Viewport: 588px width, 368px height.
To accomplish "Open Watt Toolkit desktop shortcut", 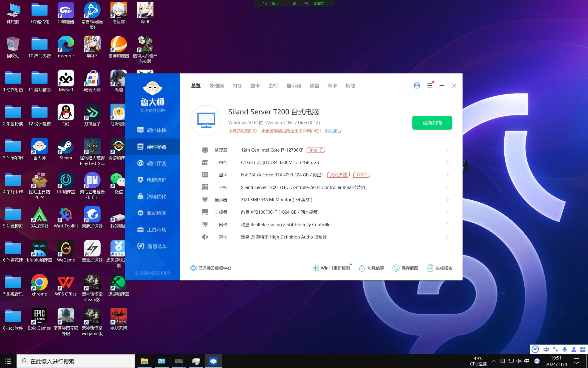I will [66, 218].
